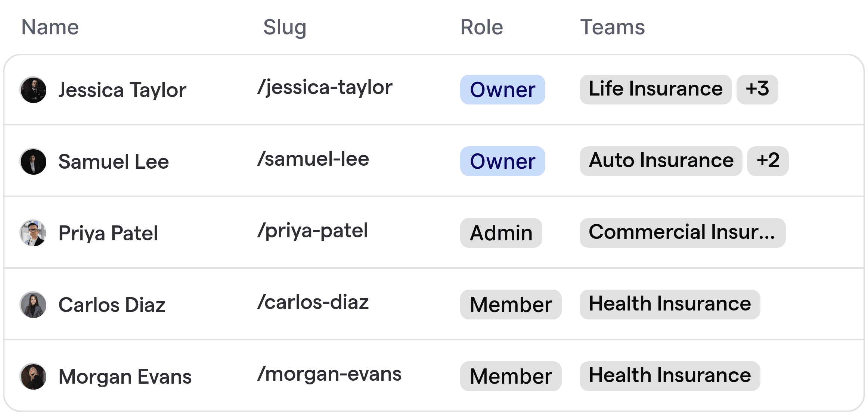
Task: Open the /jessica-taylor slug link
Action: (x=324, y=87)
